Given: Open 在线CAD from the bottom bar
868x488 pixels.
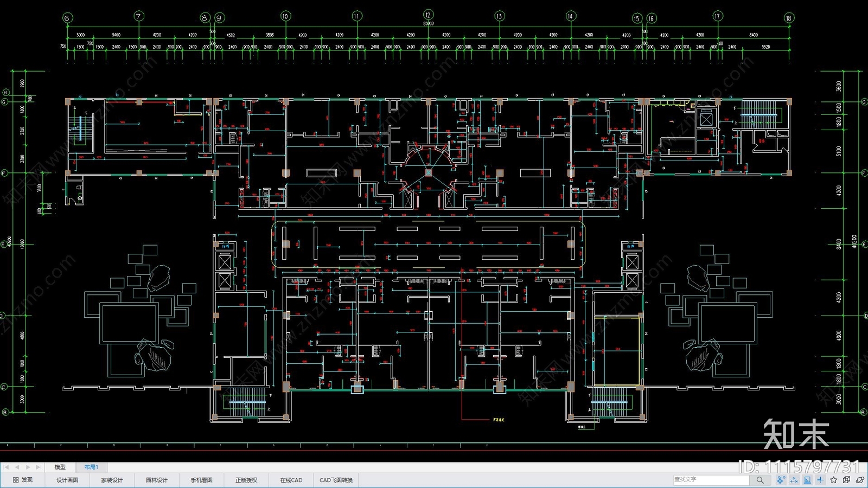Looking at the screenshot, I should pyautogui.click(x=291, y=480).
